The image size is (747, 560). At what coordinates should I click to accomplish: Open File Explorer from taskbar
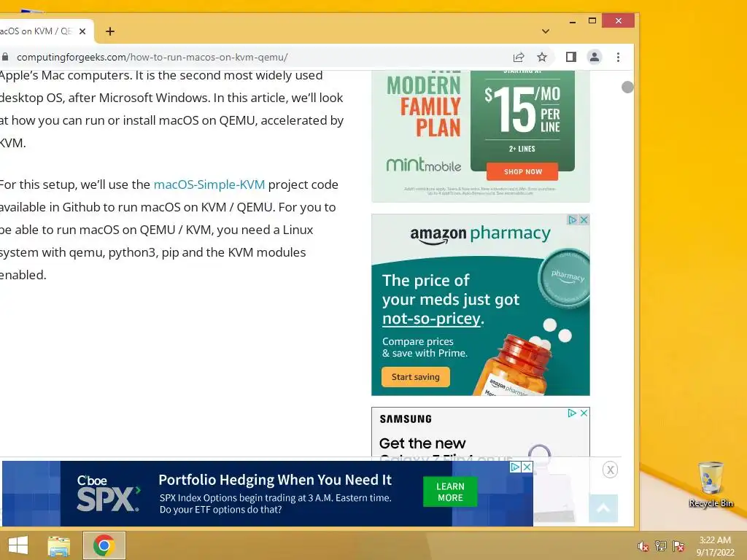58,545
